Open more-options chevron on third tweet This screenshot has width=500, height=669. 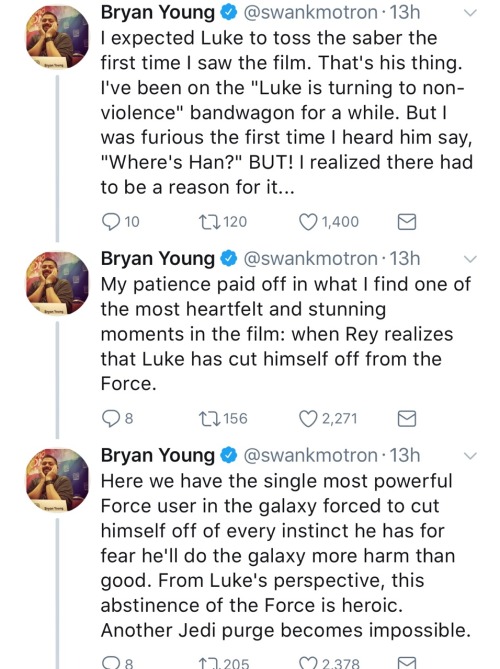click(x=469, y=456)
